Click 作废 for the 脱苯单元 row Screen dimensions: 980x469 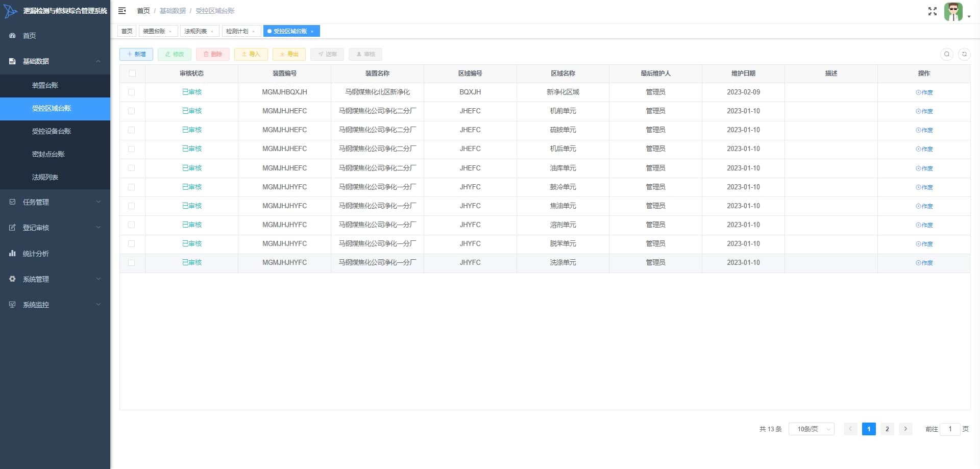tap(924, 244)
